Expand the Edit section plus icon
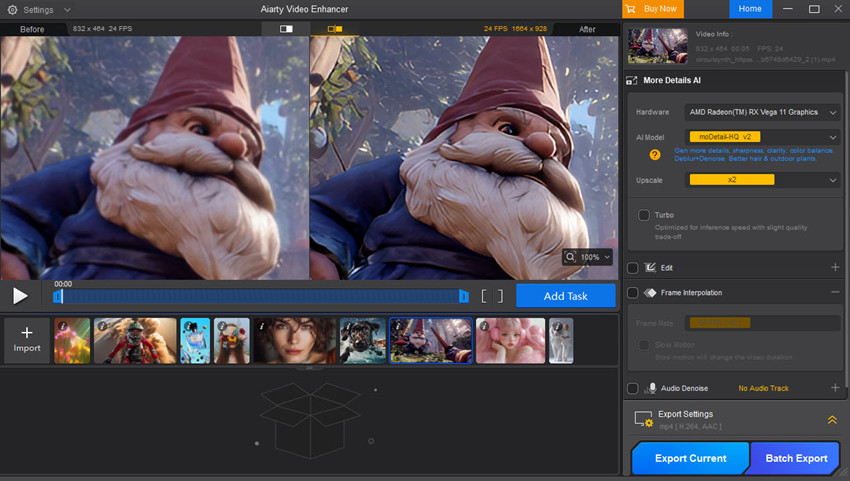Image resolution: width=850 pixels, height=481 pixels. 835,267
